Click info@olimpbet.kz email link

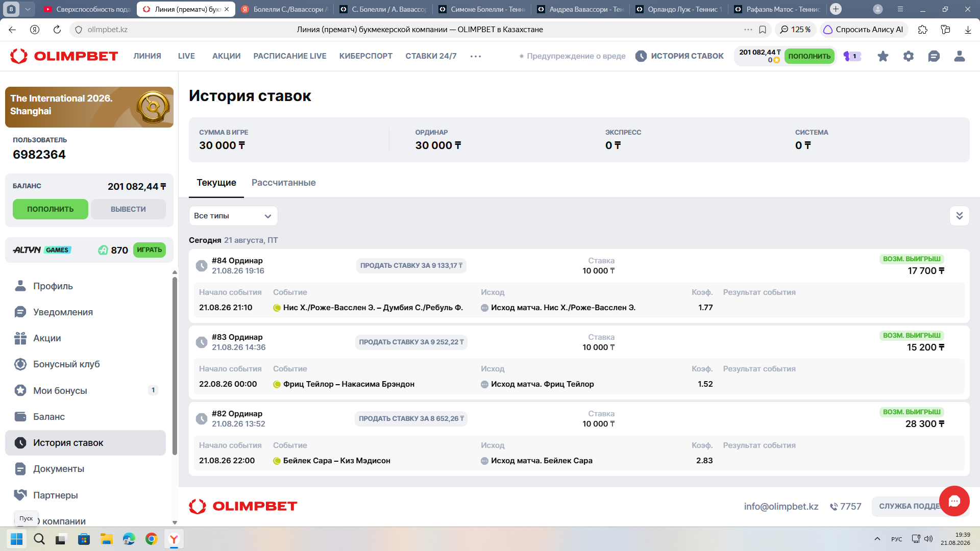(x=781, y=506)
